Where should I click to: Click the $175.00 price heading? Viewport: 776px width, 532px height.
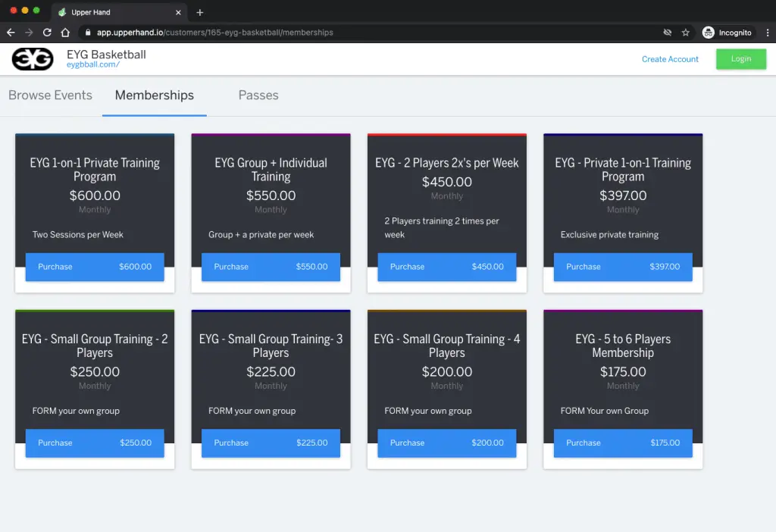[x=623, y=371]
